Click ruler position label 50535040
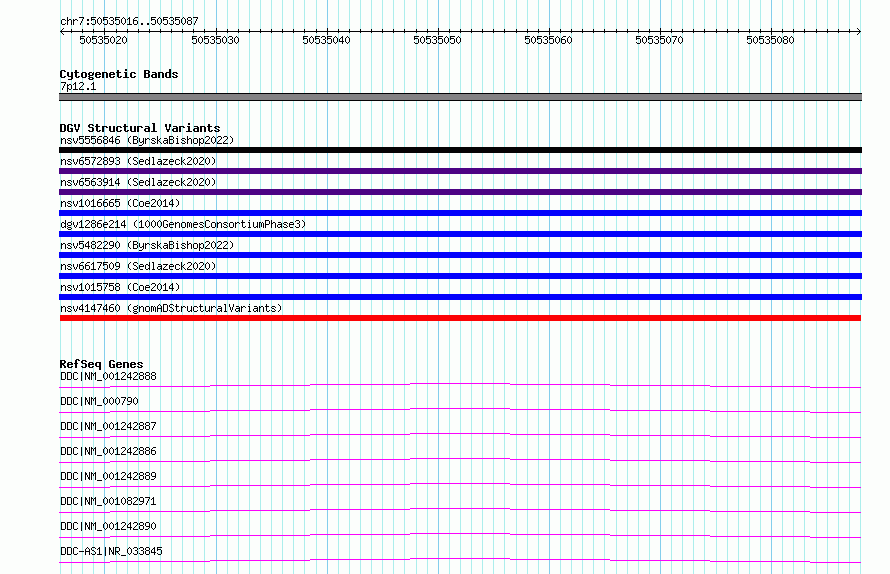This screenshot has width=890, height=574. [326, 40]
